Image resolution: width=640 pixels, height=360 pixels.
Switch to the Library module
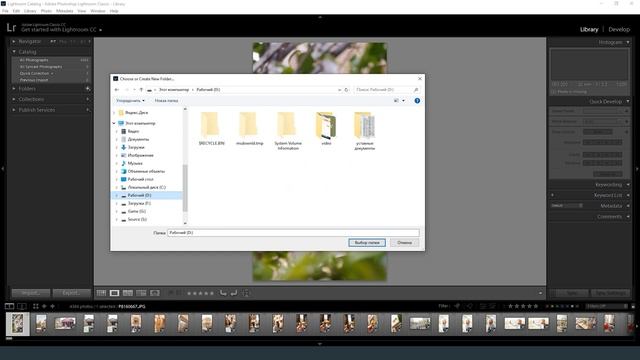(589, 29)
